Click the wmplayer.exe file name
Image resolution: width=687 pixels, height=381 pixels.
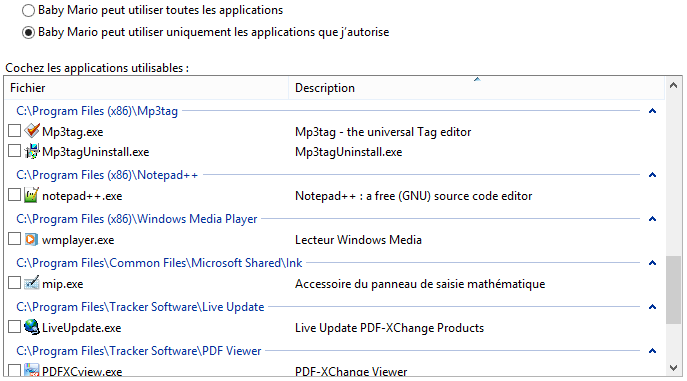78,240
